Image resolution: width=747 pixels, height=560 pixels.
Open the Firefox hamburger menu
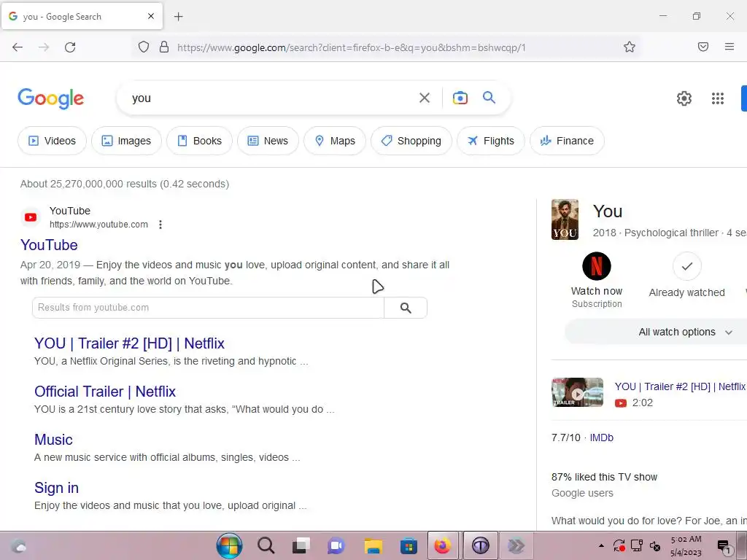point(729,47)
